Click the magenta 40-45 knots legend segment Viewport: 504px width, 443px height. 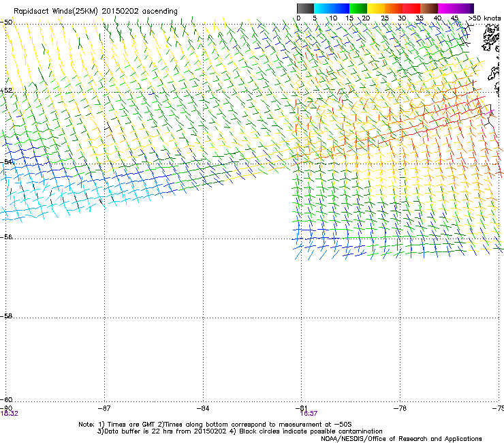[447, 8]
